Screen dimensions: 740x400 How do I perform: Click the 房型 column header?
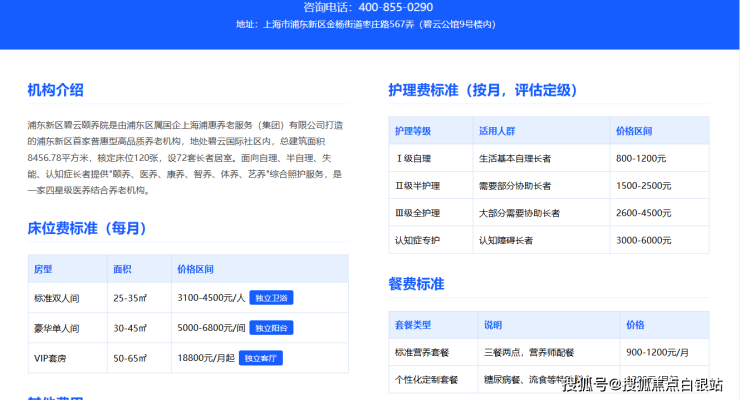coord(43,269)
